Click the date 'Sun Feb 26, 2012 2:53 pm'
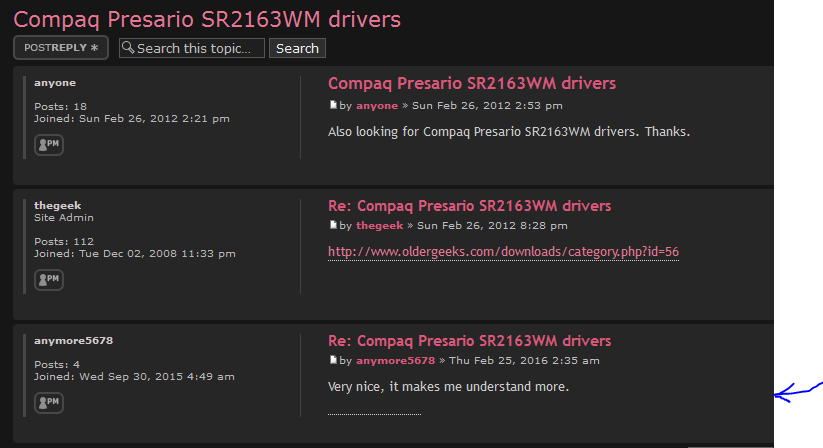The width and height of the screenshot is (823, 448). tap(487, 105)
